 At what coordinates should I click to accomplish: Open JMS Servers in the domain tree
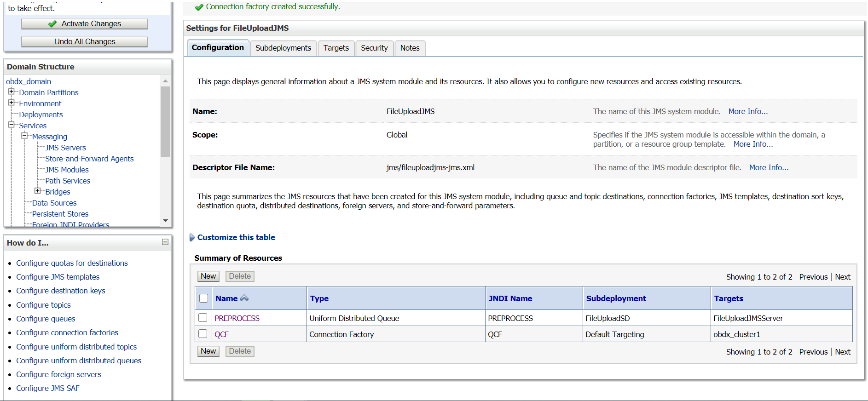point(65,148)
